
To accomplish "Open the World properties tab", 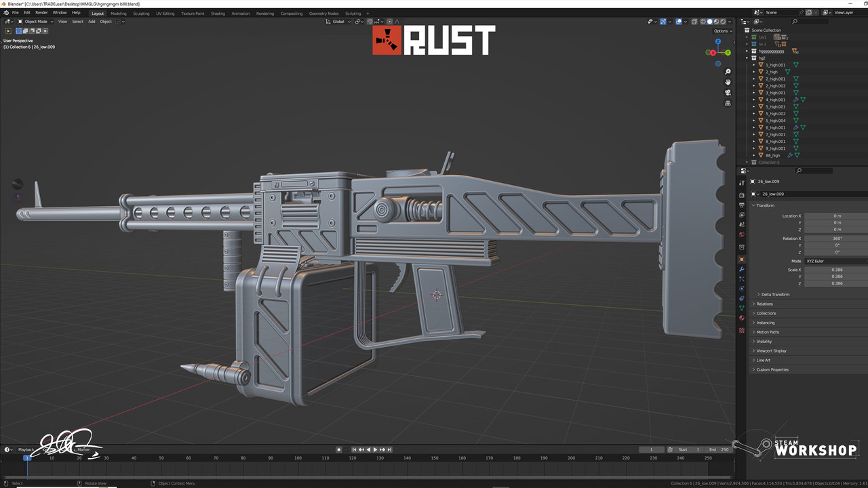I will [742, 235].
